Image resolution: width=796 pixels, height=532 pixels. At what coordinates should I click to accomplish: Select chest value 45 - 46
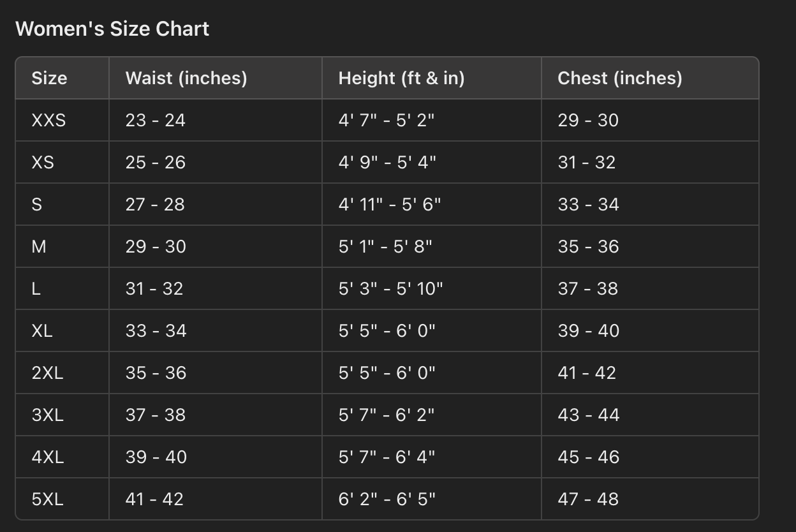click(x=588, y=457)
